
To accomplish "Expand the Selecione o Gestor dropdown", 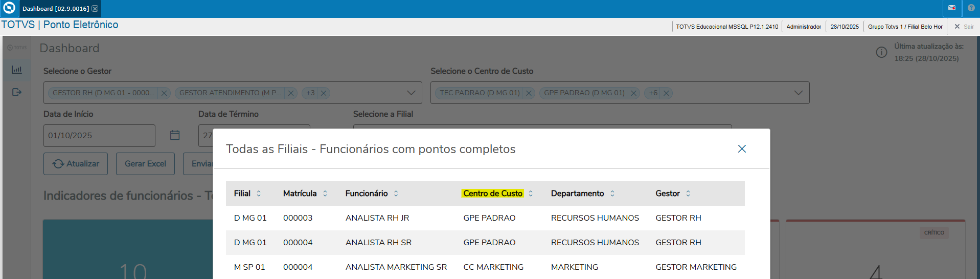I will pyautogui.click(x=411, y=93).
